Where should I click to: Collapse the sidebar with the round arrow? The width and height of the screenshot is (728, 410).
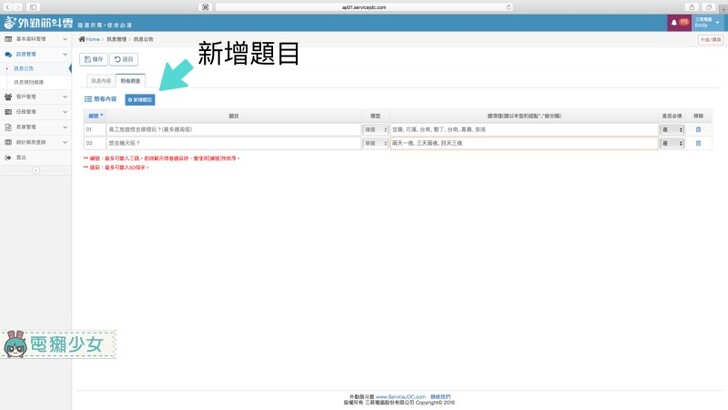coord(36,170)
